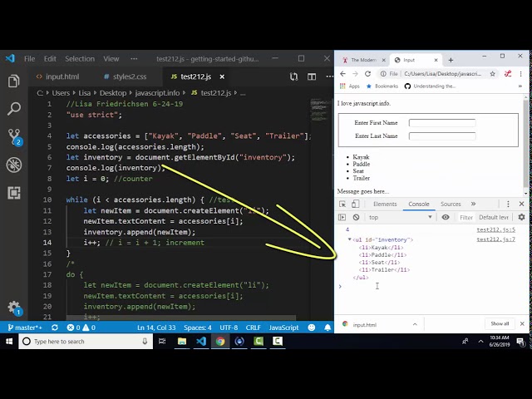The image size is (532, 399).
Task: Close the DevTools panel
Action: [x=521, y=204]
